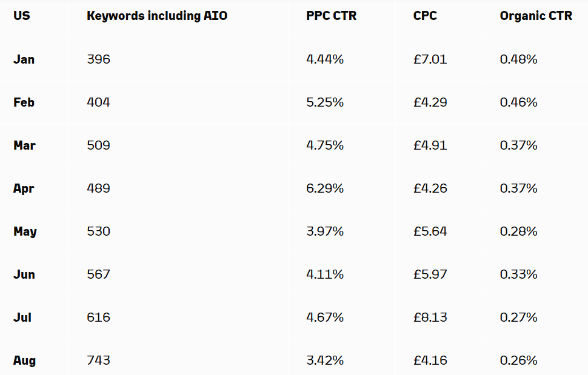Viewport: 588px width, 375px height.
Task: Select the Jun row label
Action: click(x=24, y=274)
